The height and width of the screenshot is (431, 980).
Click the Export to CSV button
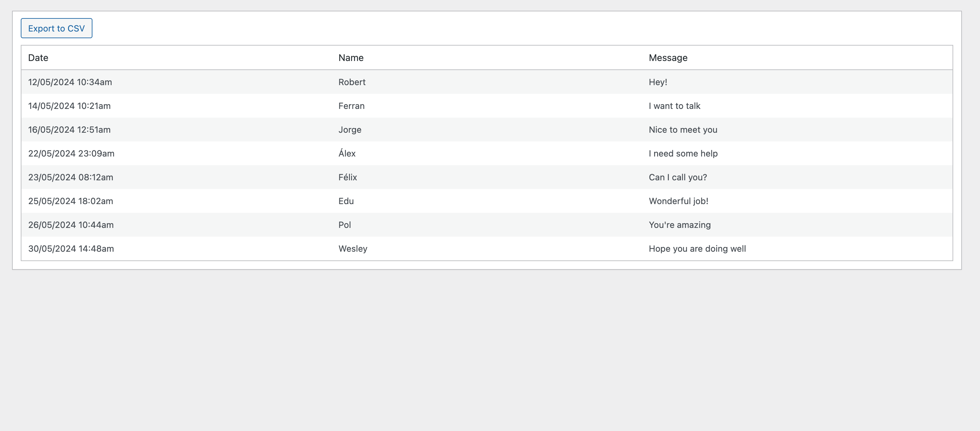pyautogui.click(x=56, y=28)
